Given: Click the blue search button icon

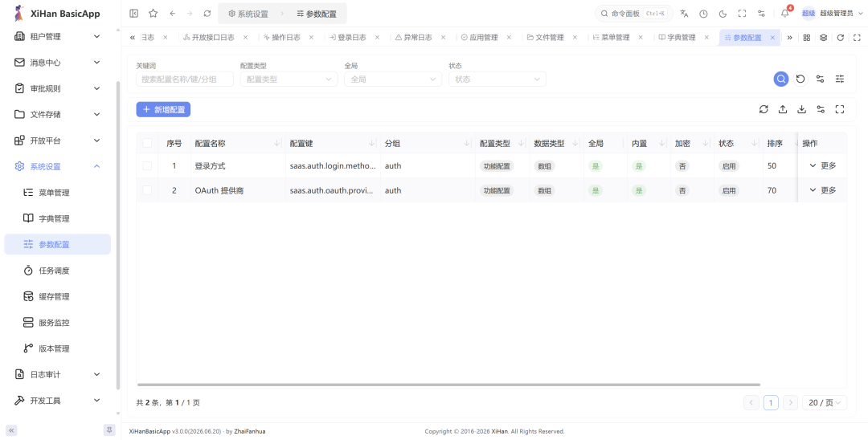Looking at the screenshot, I should pyautogui.click(x=781, y=79).
